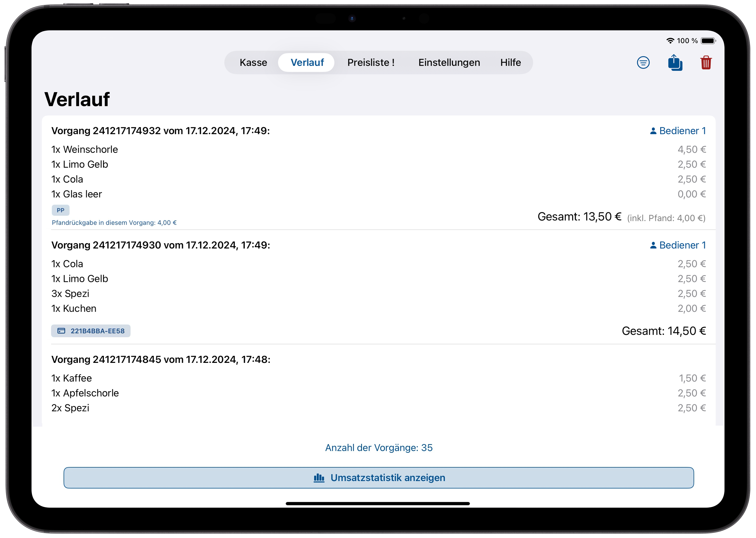Click 'Gesamt: 13,50 €' total
The image size is (756, 538).
pyautogui.click(x=579, y=217)
